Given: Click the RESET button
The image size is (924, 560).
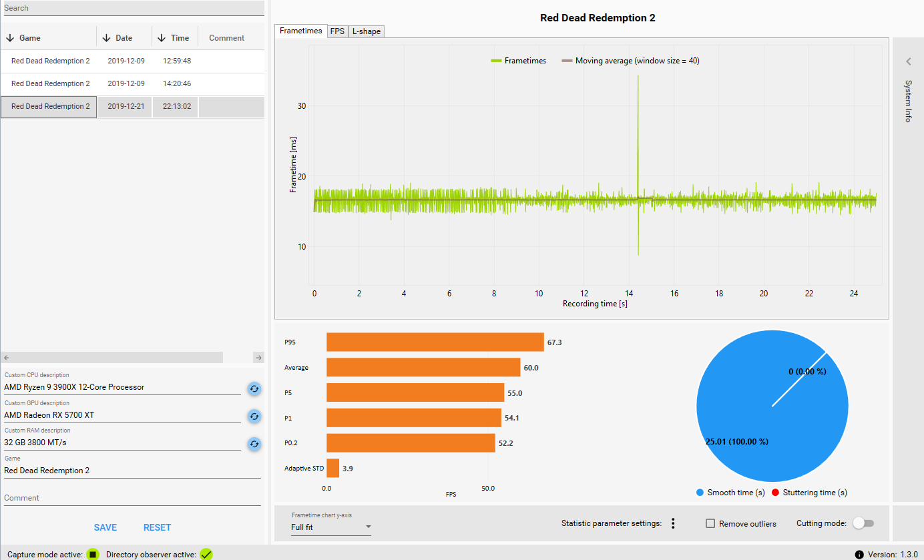Looking at the screenshot, I should (x=158, y=527).
